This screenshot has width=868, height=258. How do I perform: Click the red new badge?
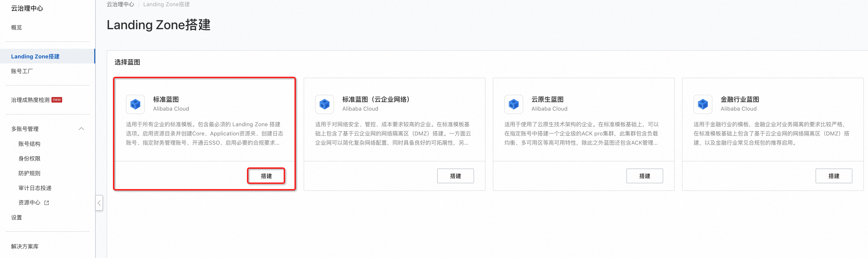57,100
